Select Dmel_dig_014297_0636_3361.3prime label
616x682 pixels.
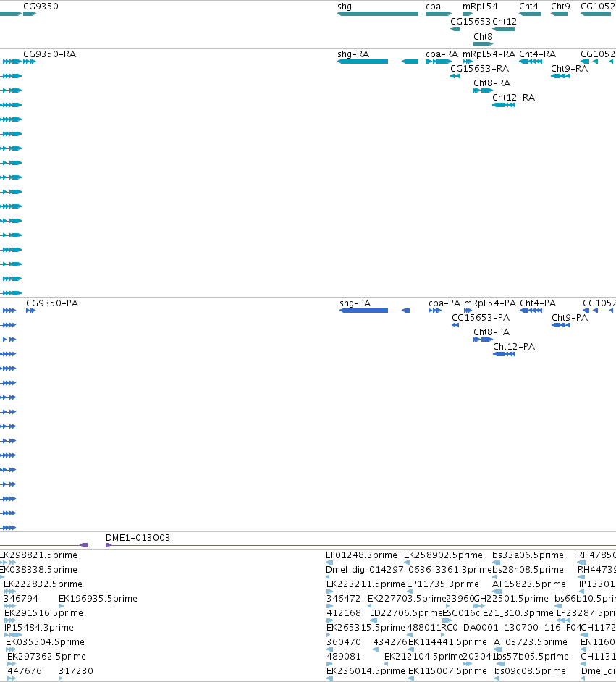coord(409,570)
